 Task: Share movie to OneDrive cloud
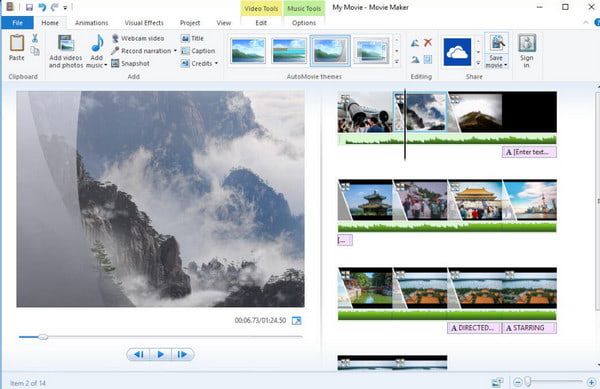pos(457,52)
